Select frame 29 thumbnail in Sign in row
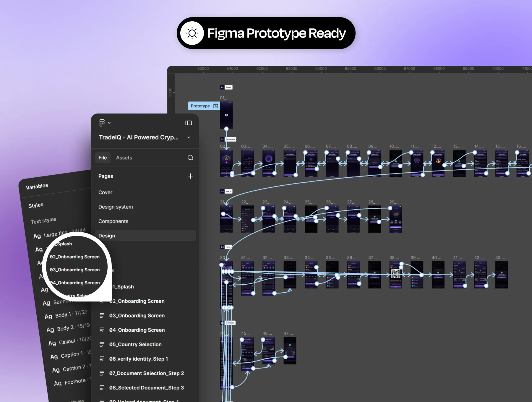 pos(396,219)
